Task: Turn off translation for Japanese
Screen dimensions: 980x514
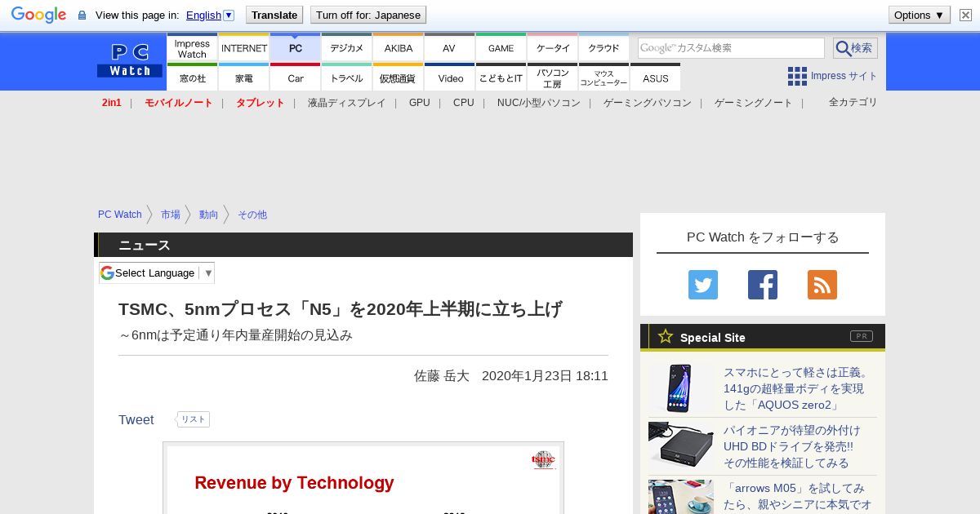Action: point(368,15)
